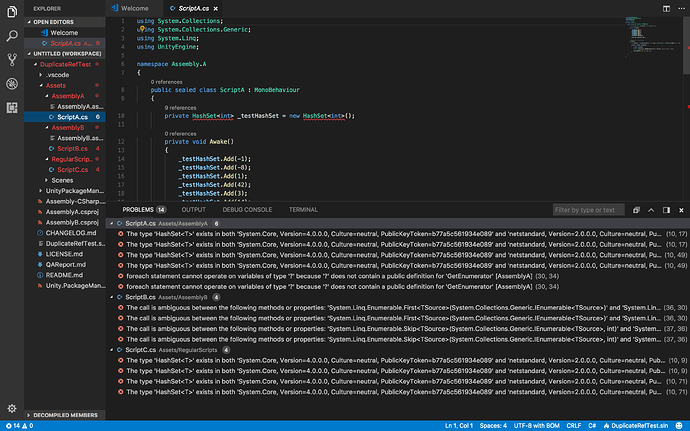Open the Search view icon
Screen dimensions: 690x431
pos(11,36)
